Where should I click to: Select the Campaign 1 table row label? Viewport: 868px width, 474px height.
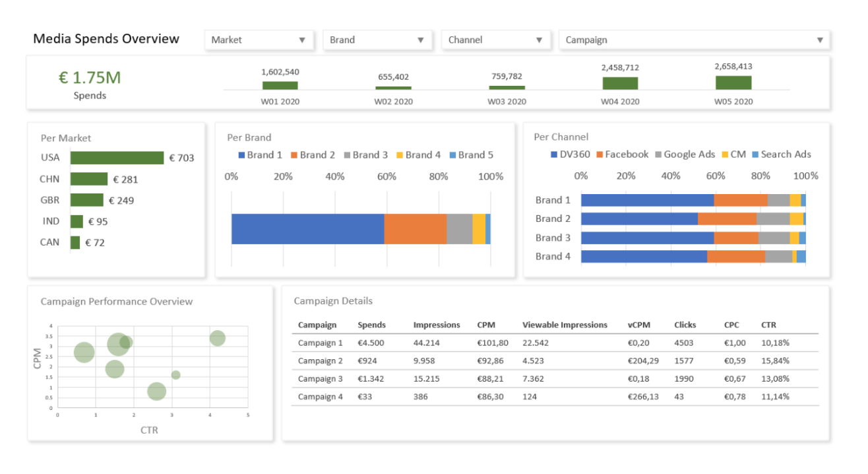(320, 343)
